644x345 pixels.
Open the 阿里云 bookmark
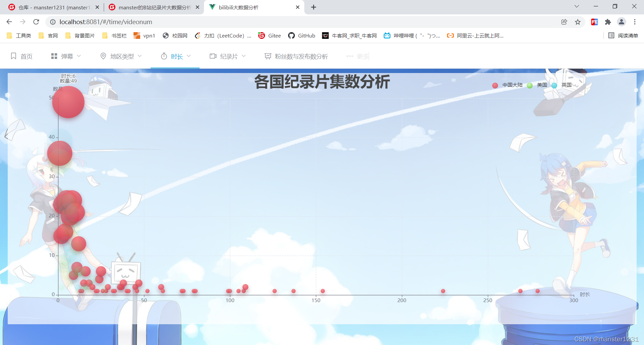click(475, 36)
